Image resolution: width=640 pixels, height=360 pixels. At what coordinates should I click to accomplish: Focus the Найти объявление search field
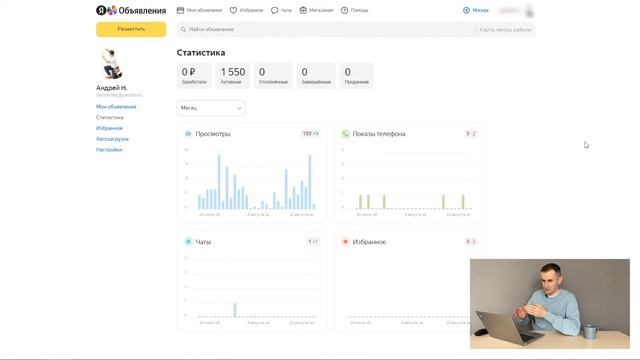pyautogui.click(x=327, y=29)
